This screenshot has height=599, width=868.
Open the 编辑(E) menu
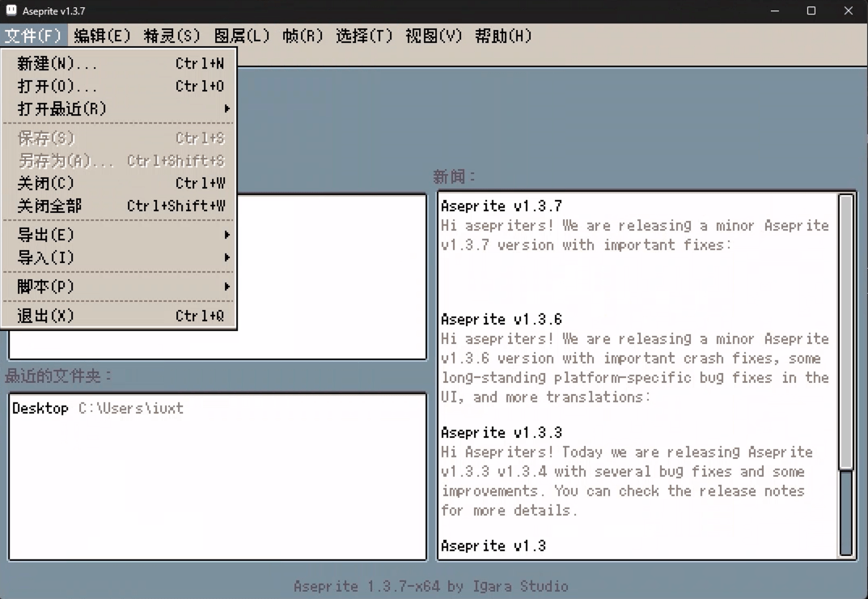(102, 36)
